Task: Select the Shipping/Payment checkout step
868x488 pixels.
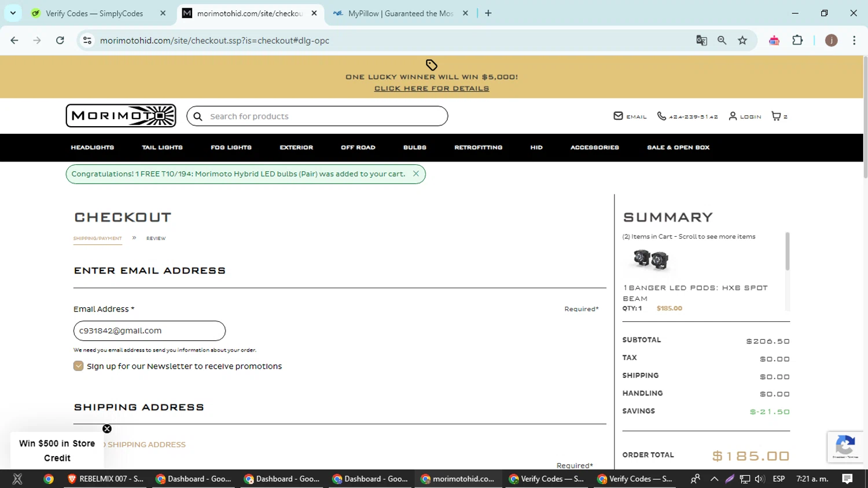Action: click(97, 239)
